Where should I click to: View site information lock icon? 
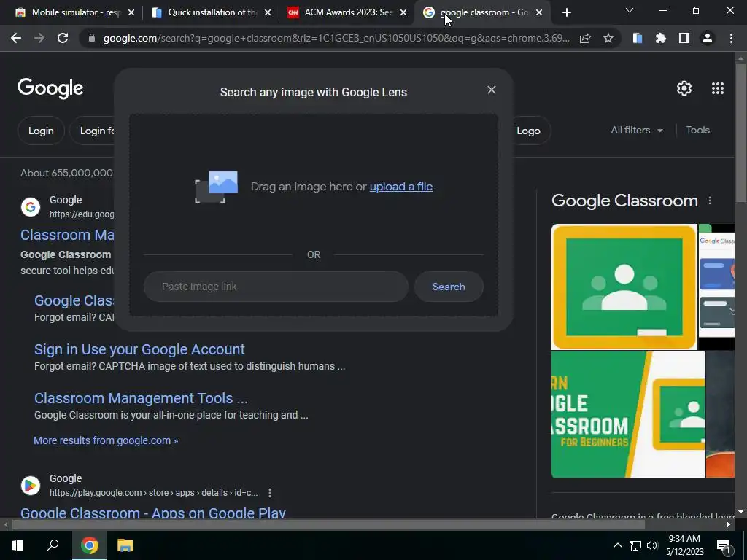pyautogui.click(x=92, y=38)
